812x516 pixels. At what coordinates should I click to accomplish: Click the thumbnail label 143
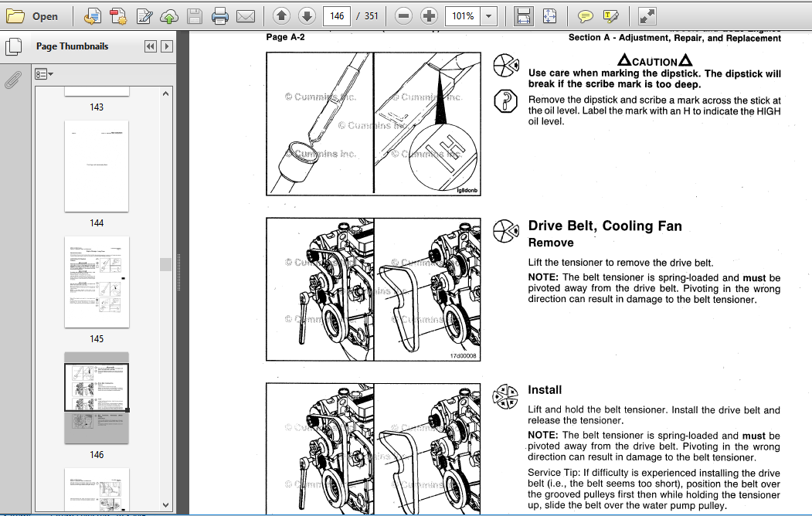97,107
